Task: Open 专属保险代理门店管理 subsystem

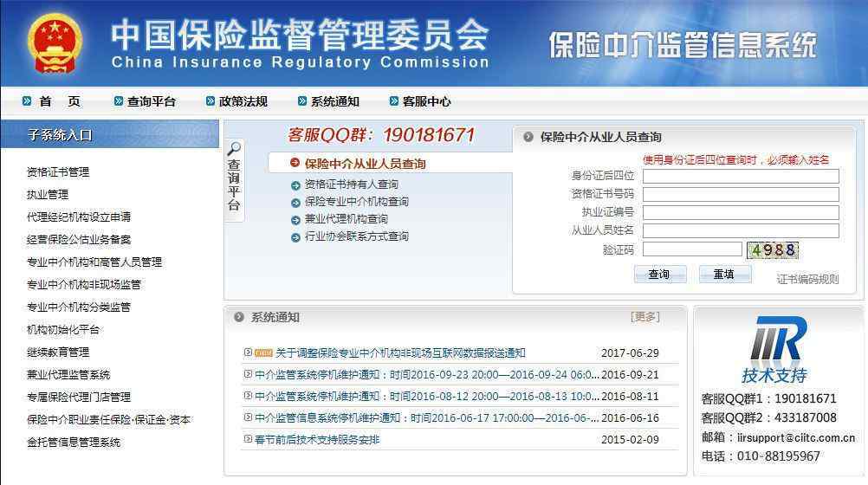Action: [79, 397]
